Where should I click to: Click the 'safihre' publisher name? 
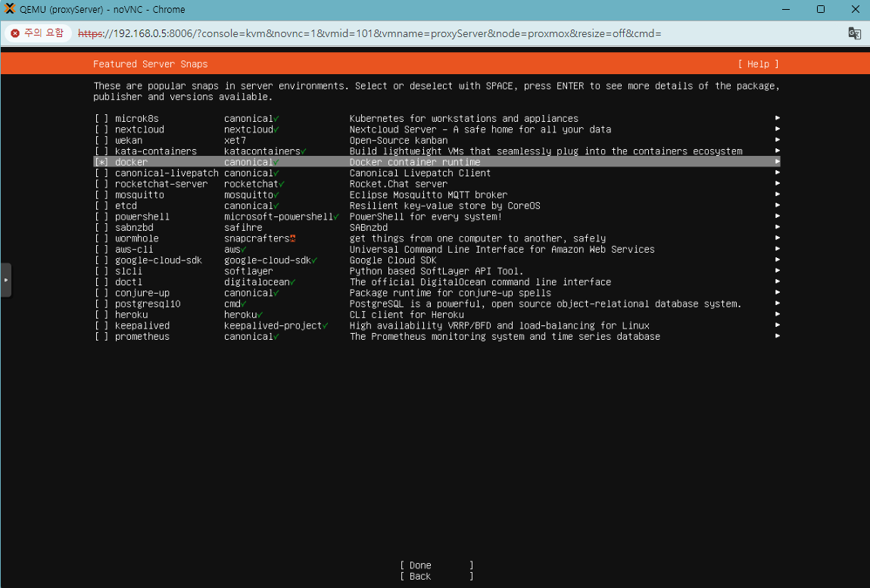pos(244,228)
